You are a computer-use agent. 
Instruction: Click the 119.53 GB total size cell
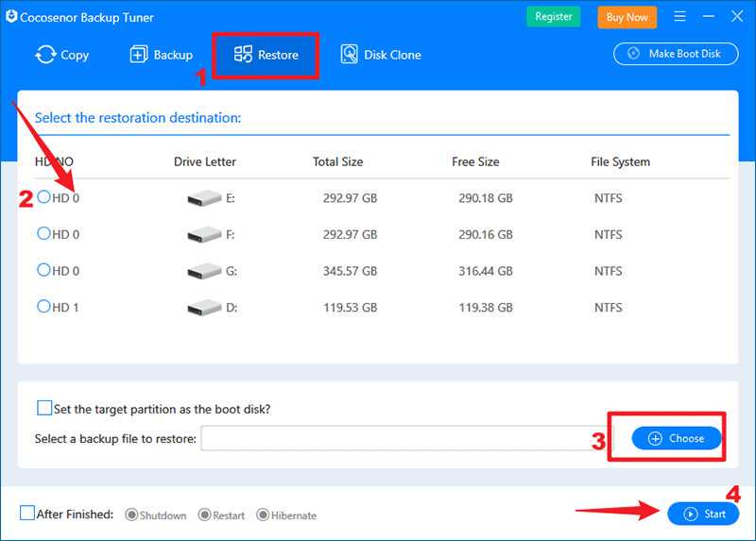[x=350, y=308]
